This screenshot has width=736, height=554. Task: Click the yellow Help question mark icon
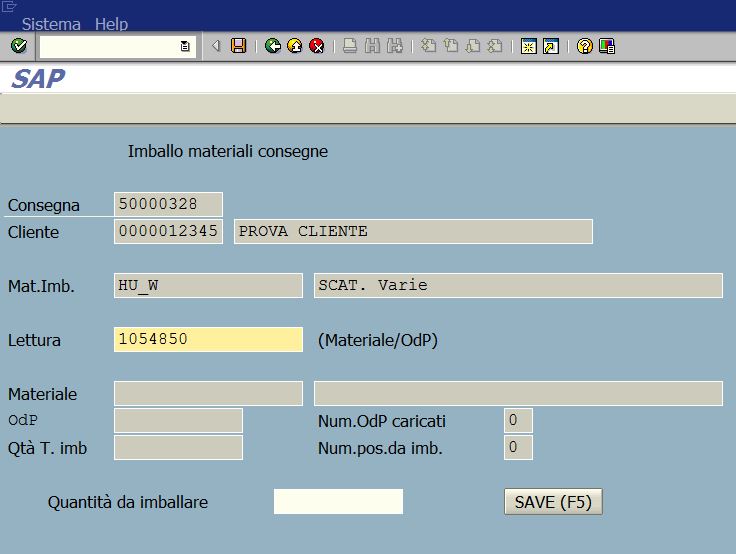(584, 46)
